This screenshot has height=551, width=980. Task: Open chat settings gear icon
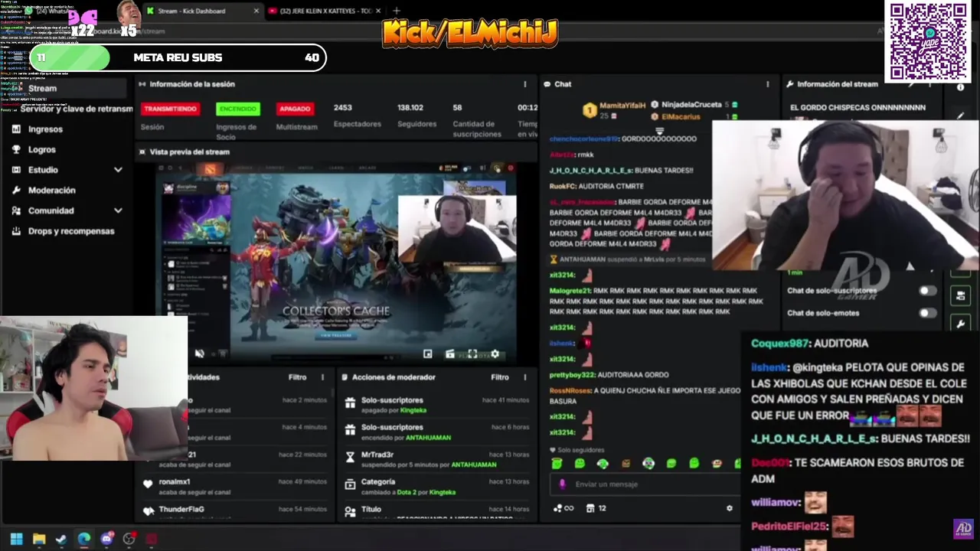pos(729,508)
